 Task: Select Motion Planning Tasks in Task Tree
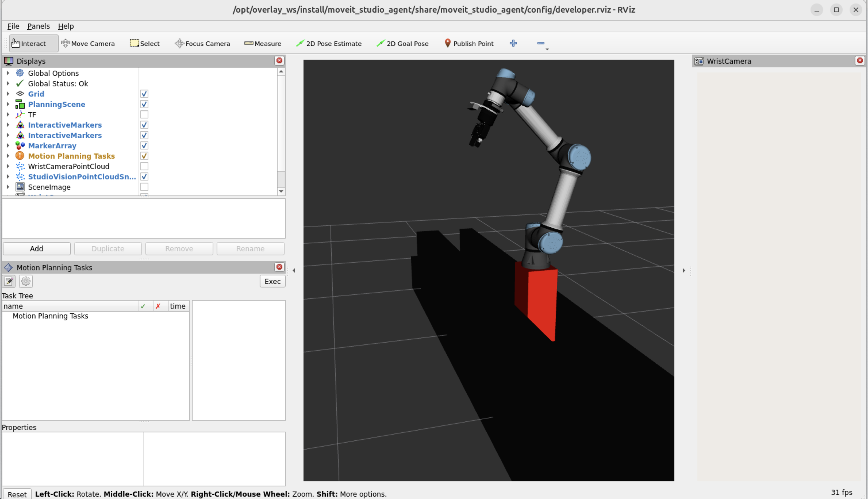click(x=50, y=316)
